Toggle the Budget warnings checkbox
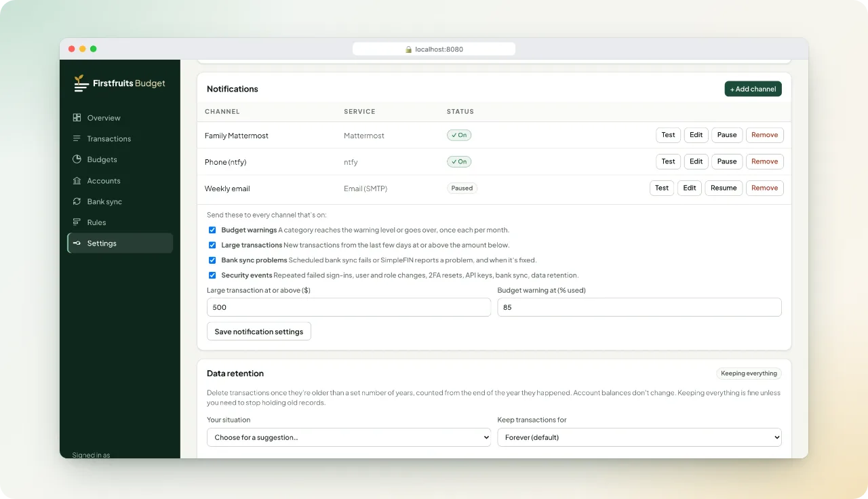 (x=212, y=230)
